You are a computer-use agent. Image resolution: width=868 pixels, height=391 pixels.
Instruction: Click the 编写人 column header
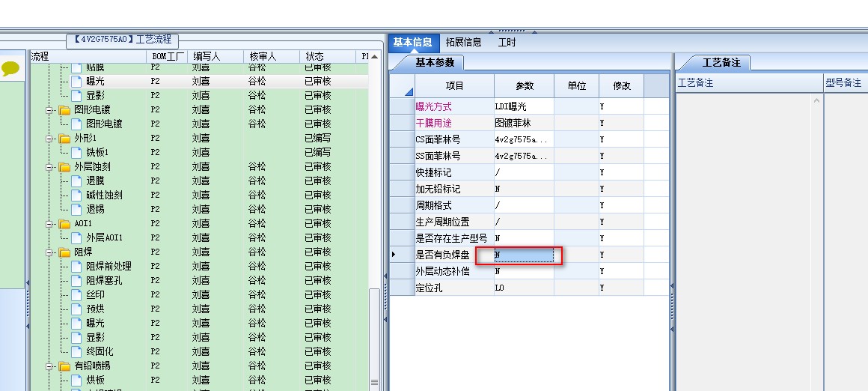point(216,56)
